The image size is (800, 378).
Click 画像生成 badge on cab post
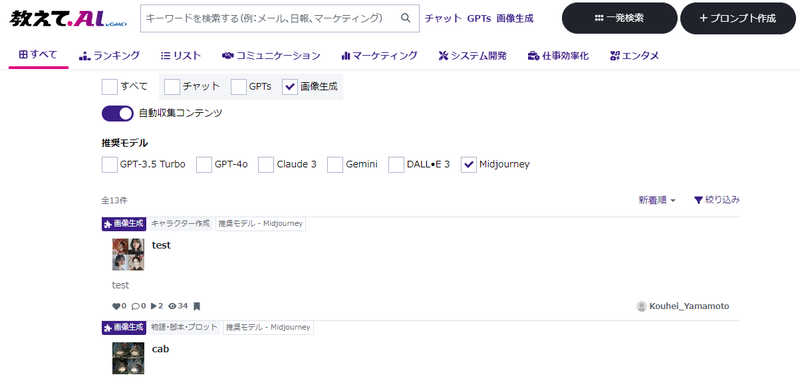coord(124,327)
